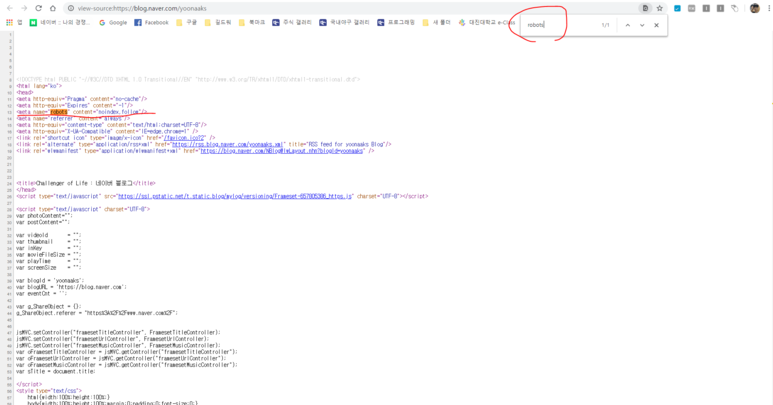Open the 대진대학교 e-Class bookmark
The width and height of the screenshot is (773, 405).
[487, 22]
